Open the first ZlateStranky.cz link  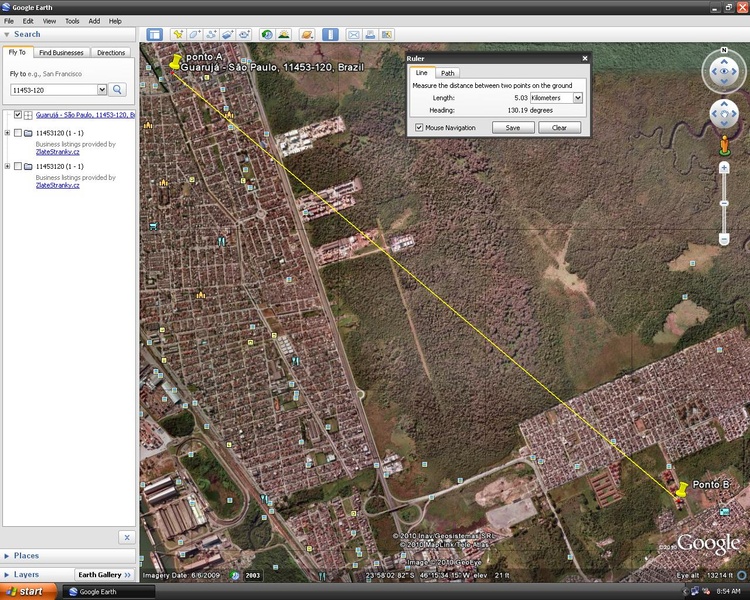coord(57,152)
